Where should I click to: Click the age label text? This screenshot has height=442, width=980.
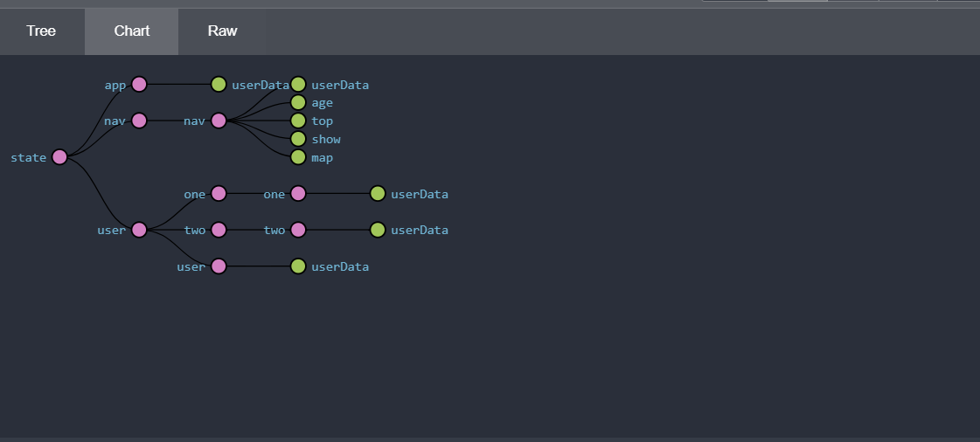click(x=322, y=103)
